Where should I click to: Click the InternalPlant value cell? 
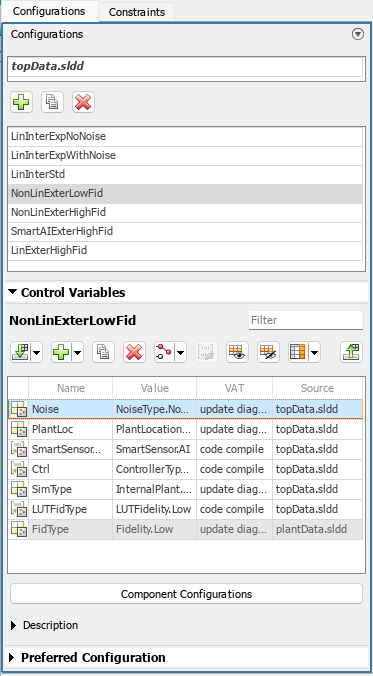tap(154, 489)
